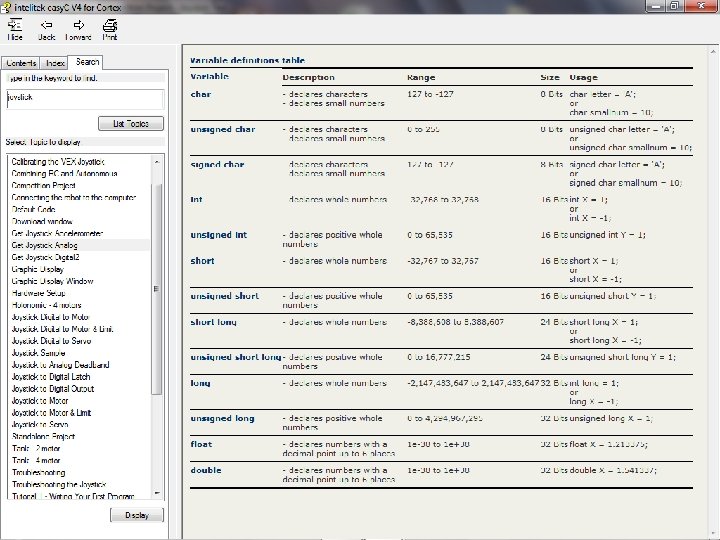The image size is (720, 540).
Task: Click the unsigned long variable name
Action: 222,418
